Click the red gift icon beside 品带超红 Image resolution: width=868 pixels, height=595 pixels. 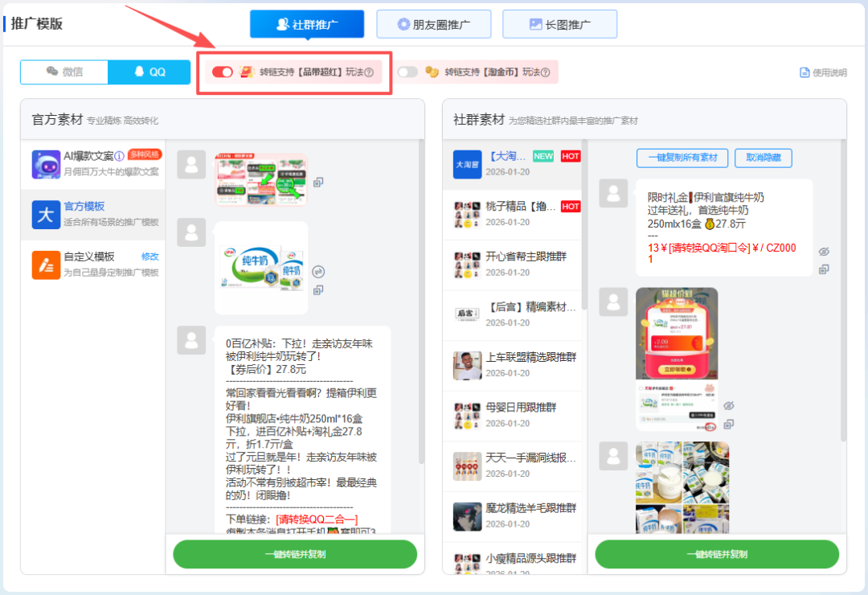pos(247,72)
